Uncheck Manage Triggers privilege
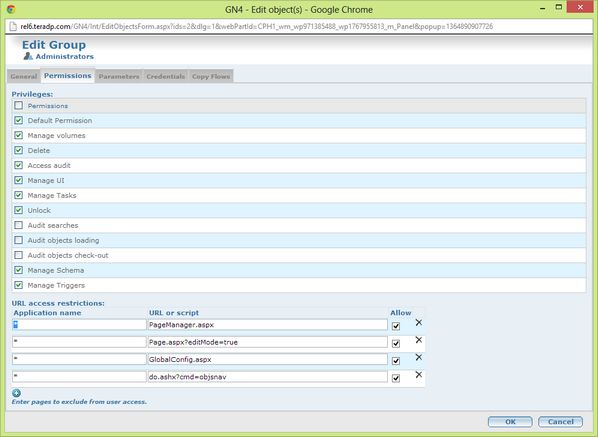This screenshot has width=598, height=437. pos(18,285)
